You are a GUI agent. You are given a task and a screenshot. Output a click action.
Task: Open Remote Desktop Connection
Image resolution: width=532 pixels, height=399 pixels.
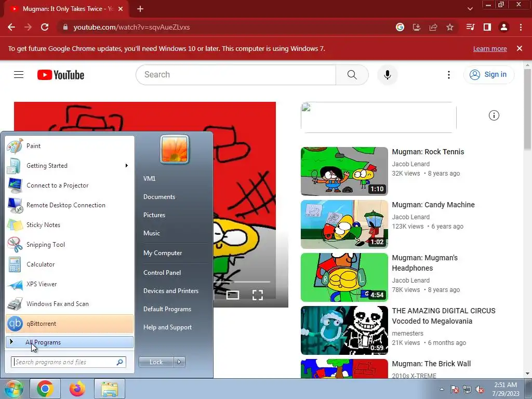[x=70, y=205]
